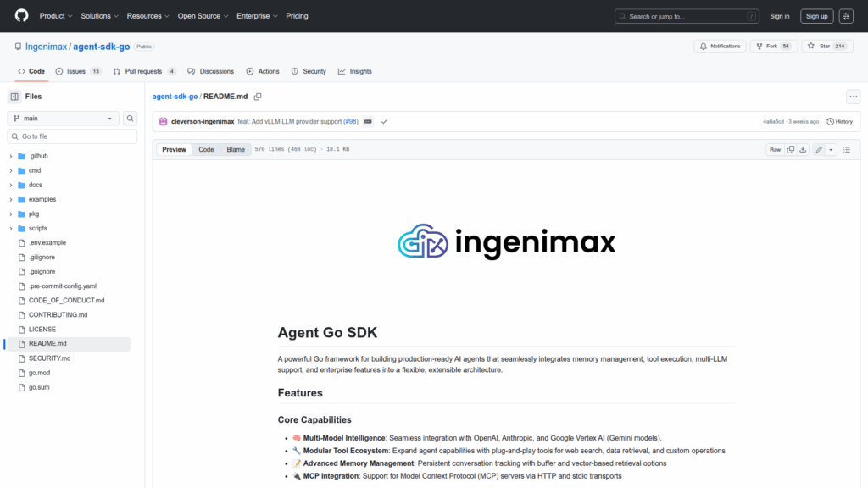Switch to the Preview view

[x=174, y=149]
